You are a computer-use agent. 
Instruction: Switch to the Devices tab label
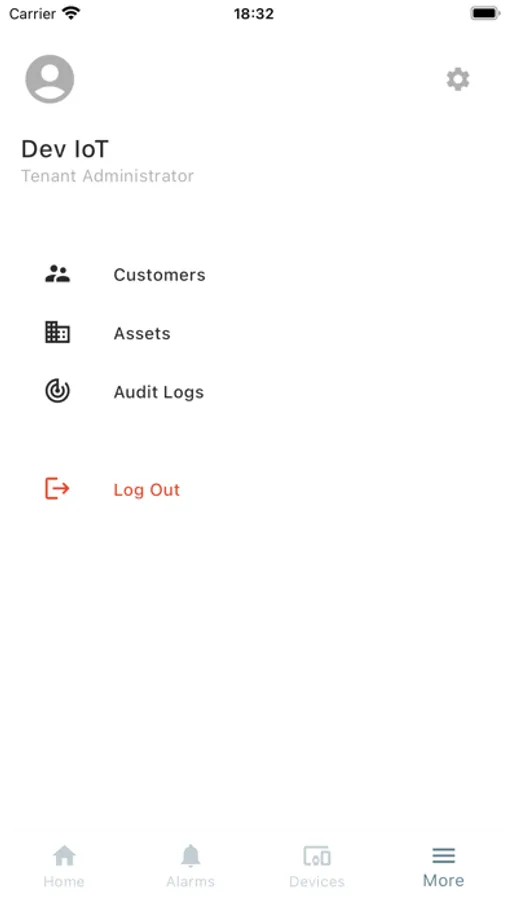(317, 881)
